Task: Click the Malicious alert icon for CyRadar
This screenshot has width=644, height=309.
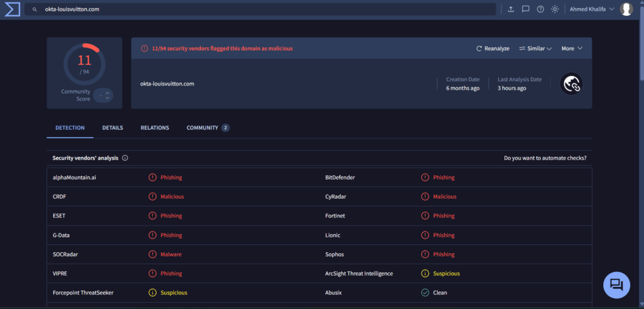Action: tap(425, 197)
